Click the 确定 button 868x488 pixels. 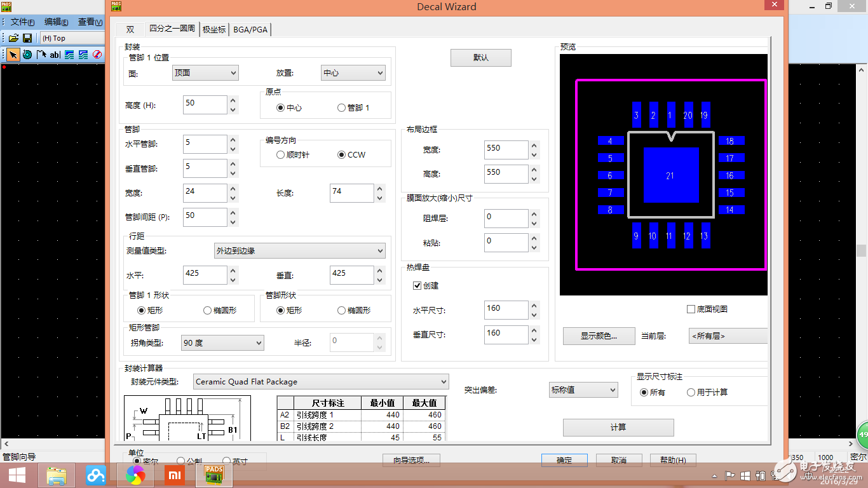564,460
